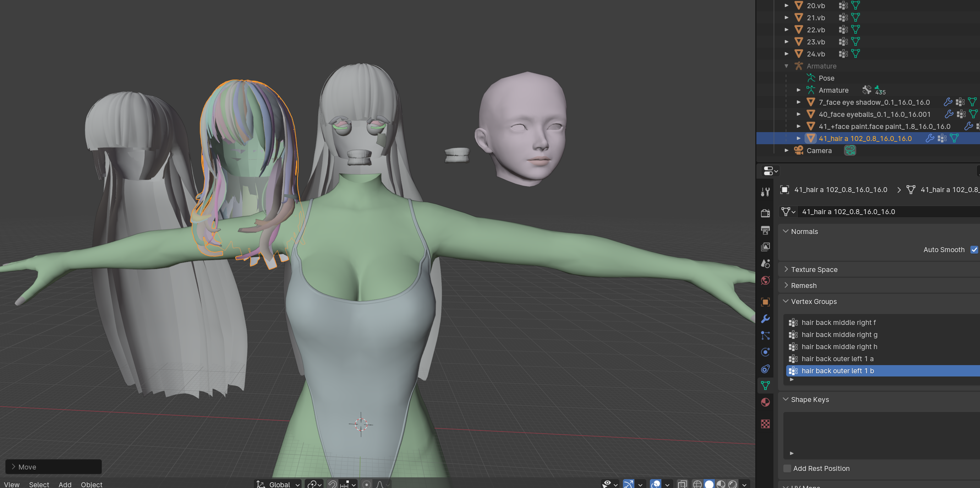
Task: Switch viewport to wireframe shading
Action: click(697, 484)
